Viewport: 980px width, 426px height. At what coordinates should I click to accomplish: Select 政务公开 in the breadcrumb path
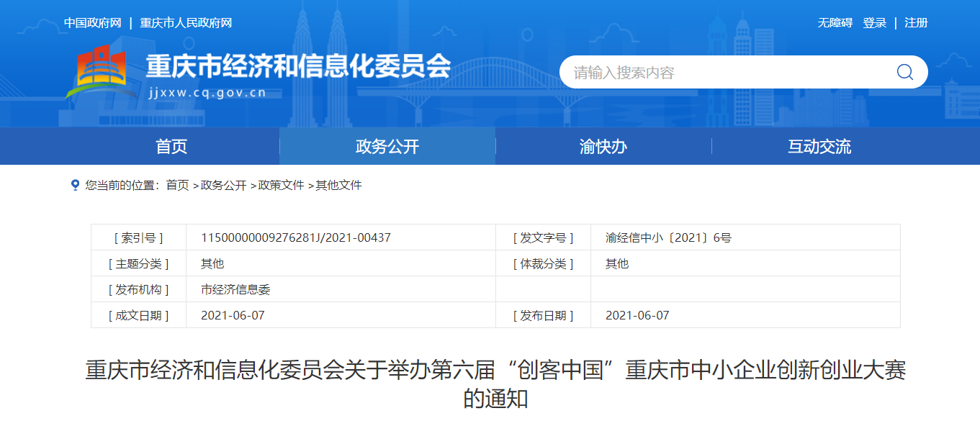pyautogui.click(x=223, y=186)
